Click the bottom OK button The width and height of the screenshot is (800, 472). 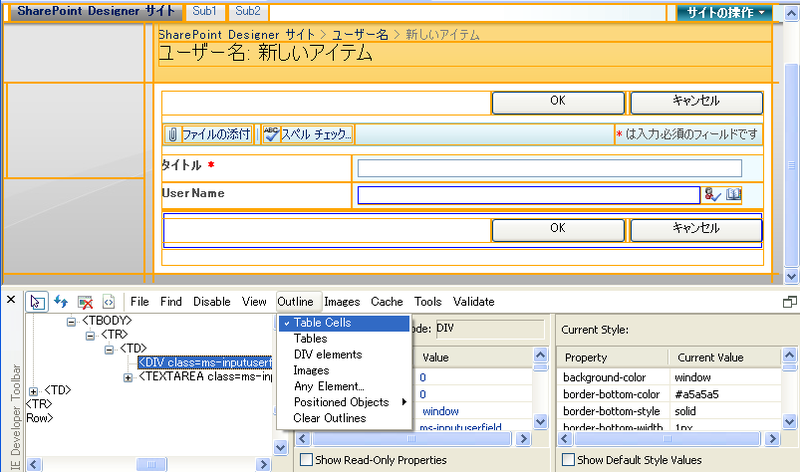click(558, 230)
